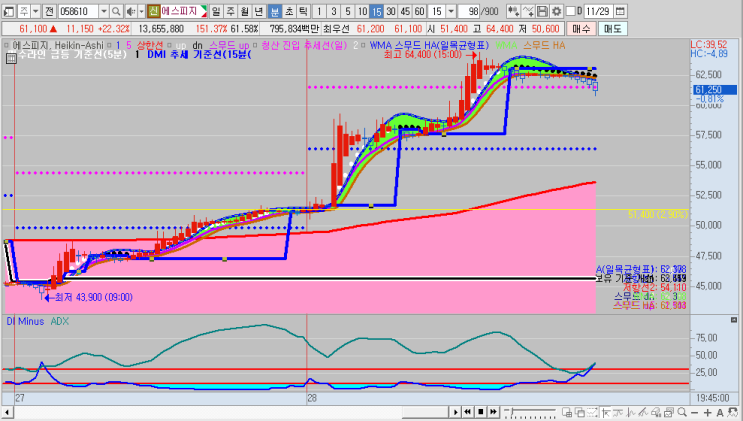Click the add candle indicator icon
743x421 pixels.
[513, 11]
